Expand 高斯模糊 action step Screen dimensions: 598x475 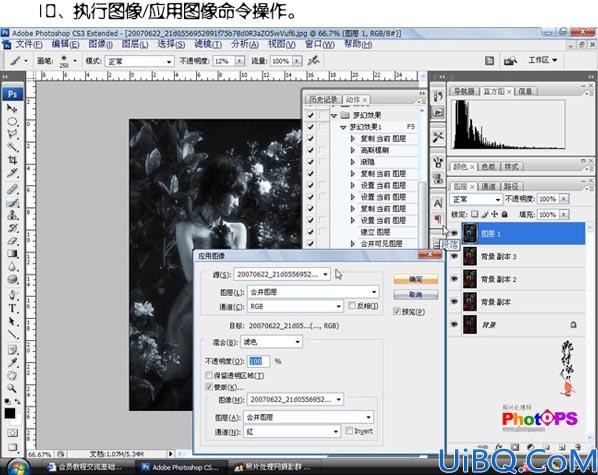point(352,150)
